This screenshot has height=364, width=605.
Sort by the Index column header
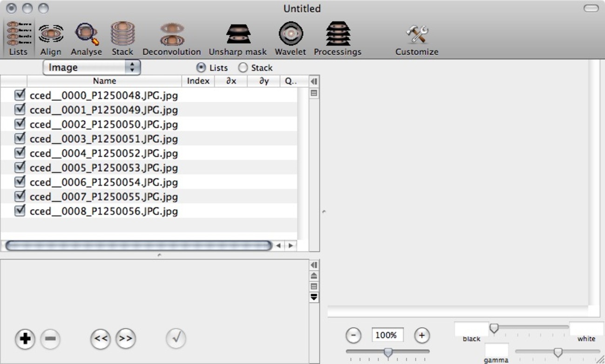click(198, 81)
